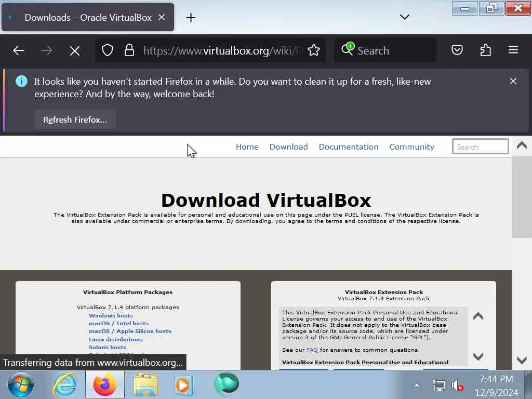
Task: Select the Downloads – Oracle VirtualBox tab
Action: (88, 17)
